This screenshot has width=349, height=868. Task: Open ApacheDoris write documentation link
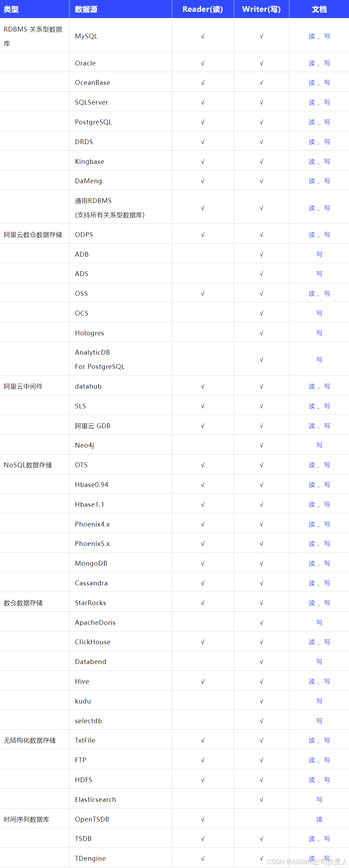click(x=319, y=623)
